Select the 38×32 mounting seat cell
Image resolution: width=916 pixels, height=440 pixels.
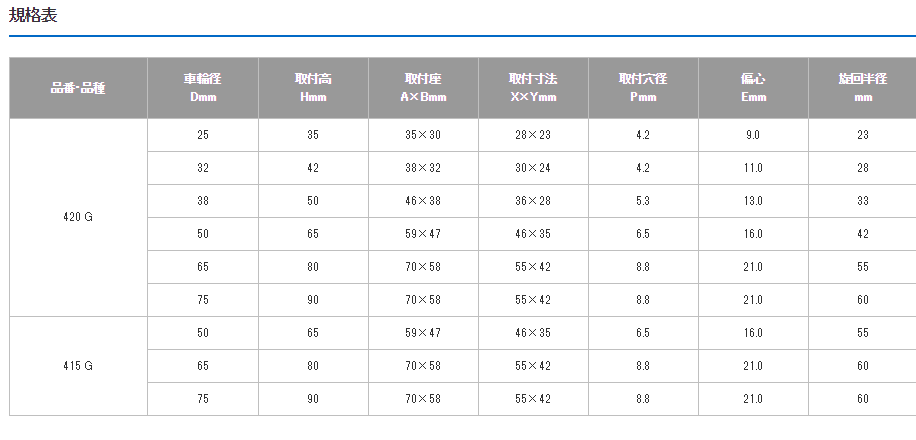point(422,168)
